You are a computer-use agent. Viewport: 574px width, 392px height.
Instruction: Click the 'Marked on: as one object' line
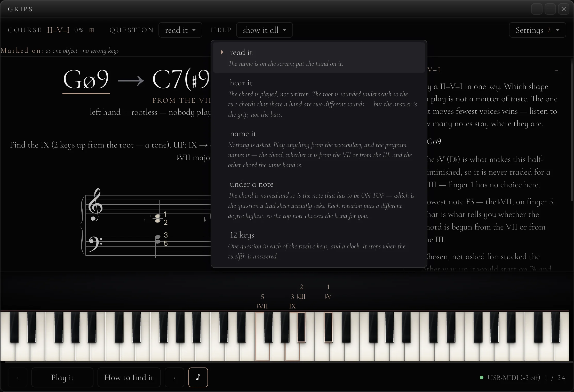tap(60, 51)
